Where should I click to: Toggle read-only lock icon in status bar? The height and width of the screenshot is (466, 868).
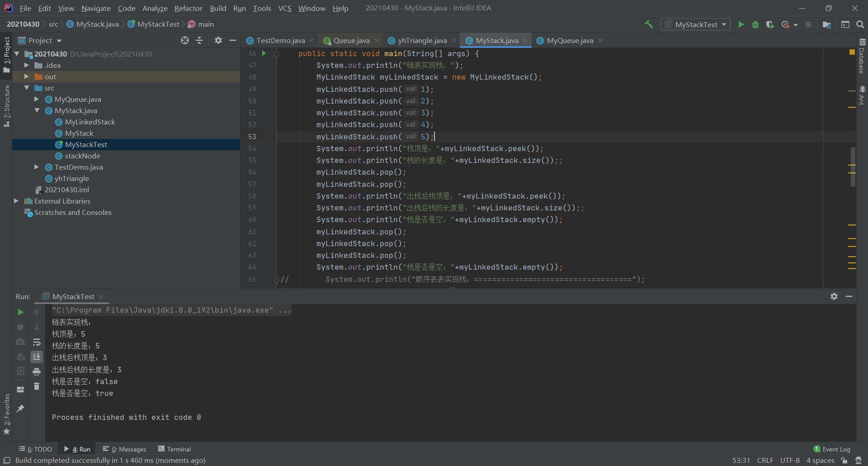click(844, 460)
